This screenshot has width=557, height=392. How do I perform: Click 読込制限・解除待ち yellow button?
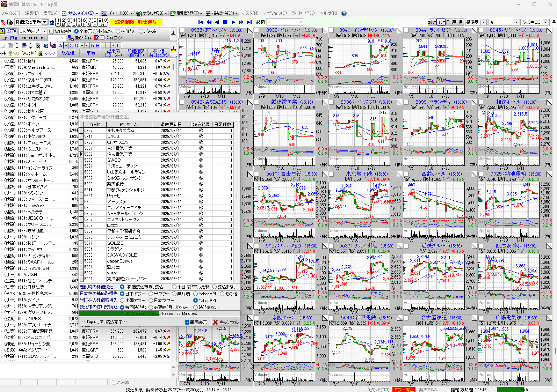pyautogui.click(x=136, y=22)
